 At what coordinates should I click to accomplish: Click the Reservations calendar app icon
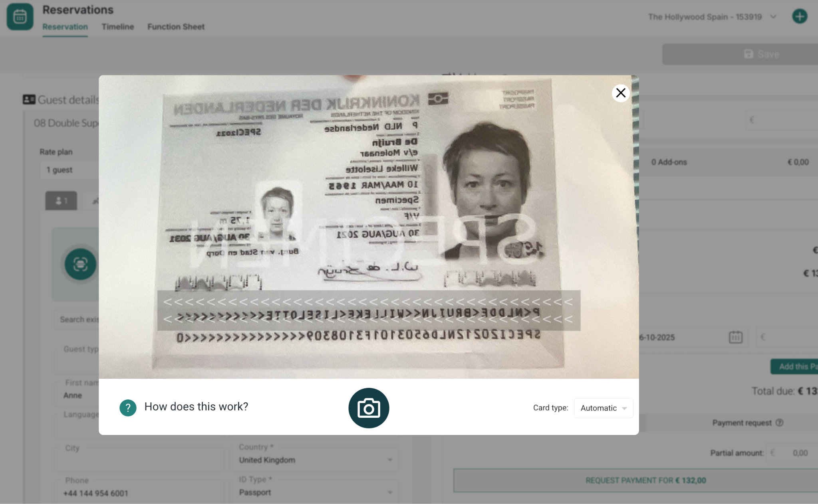pyautogui.click(x=20, y=17)
